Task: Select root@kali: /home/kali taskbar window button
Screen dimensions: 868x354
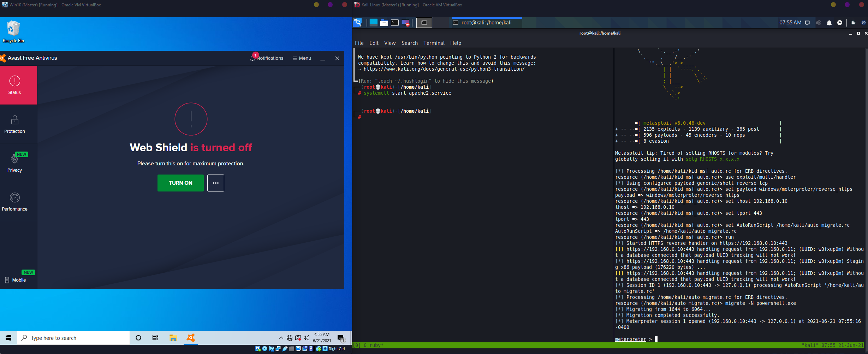Action: [487, 23]
